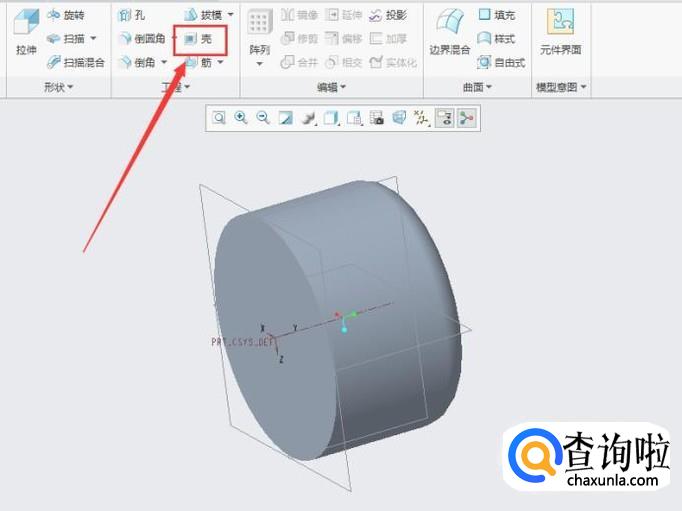The height and width of the screenshot is (511, 682).
Task: Select the Shell (壳) tool
Action: point(198,39)
